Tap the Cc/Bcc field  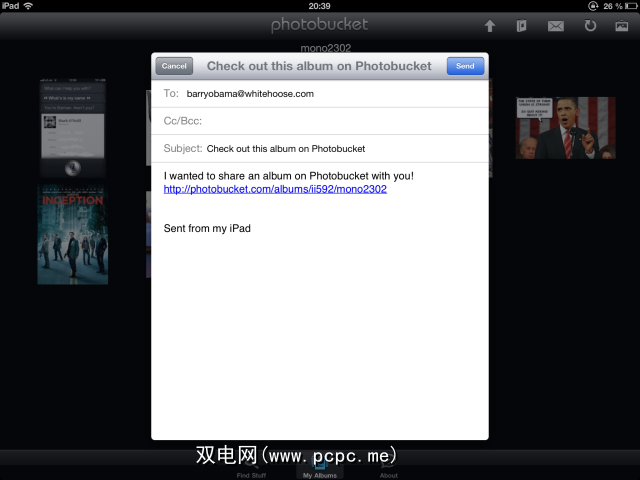point(320,121)
